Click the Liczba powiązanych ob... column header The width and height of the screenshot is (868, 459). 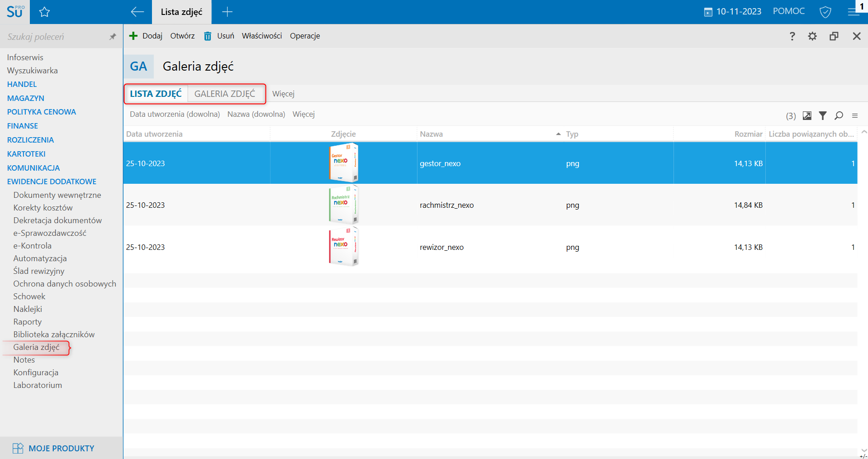811,134
